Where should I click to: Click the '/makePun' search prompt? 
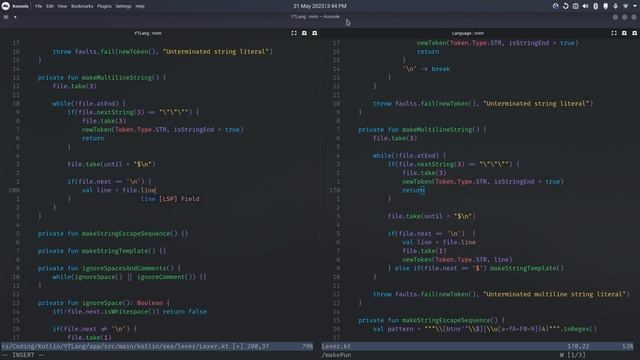coord(336,355)
